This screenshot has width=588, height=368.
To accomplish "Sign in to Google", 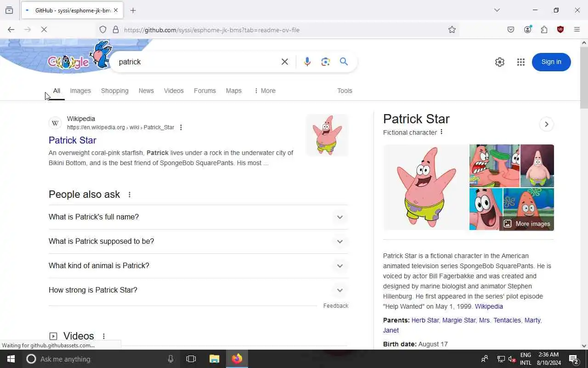I will coord(551,62).
